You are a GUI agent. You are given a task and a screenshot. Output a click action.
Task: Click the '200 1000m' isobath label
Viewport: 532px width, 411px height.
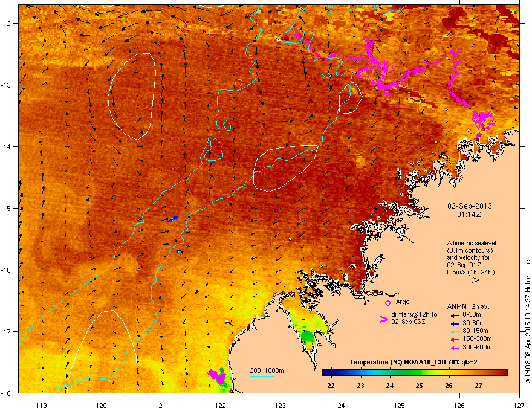tap(267, 371)
